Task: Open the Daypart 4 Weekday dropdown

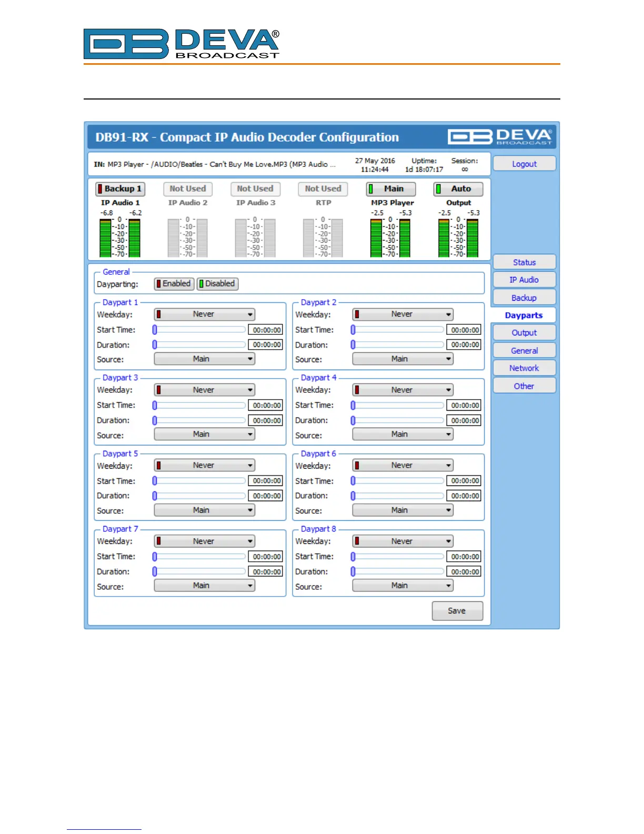Action: pyautogui.click(x=403, y=390)
